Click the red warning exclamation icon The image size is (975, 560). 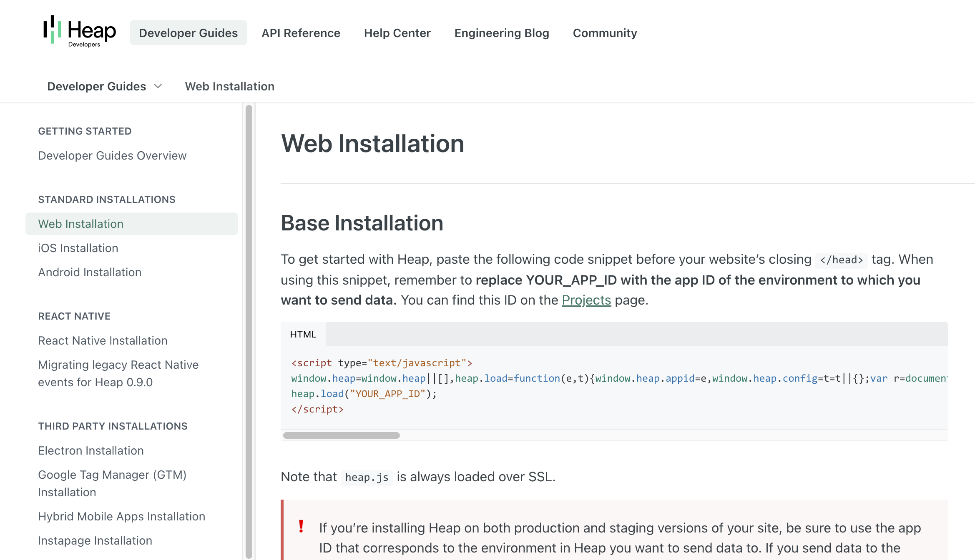301,527
